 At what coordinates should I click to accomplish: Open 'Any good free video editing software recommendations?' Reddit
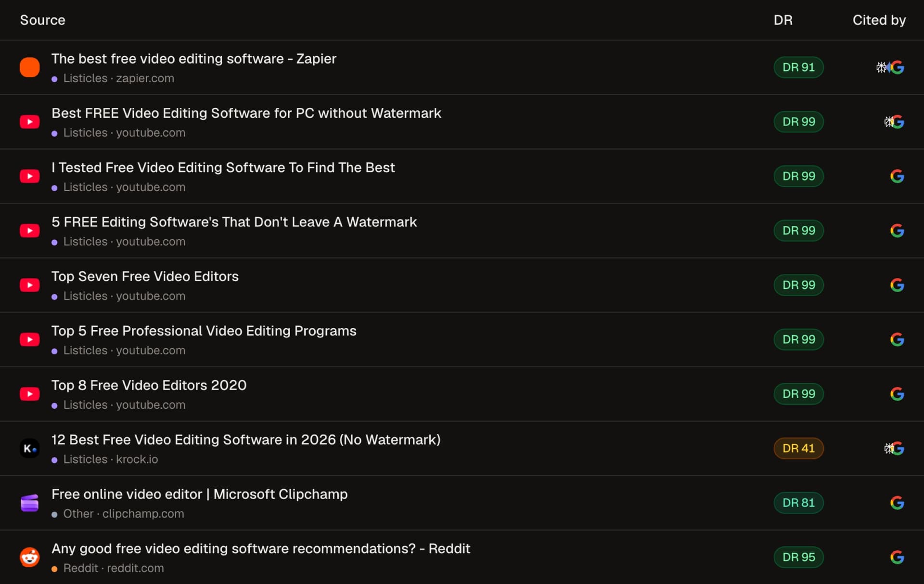[261, 548]
